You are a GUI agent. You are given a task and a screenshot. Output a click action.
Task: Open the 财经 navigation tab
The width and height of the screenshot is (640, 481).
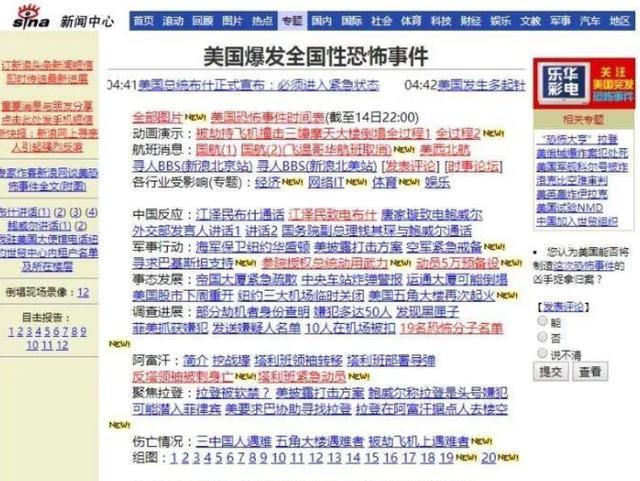click(469, 20)
